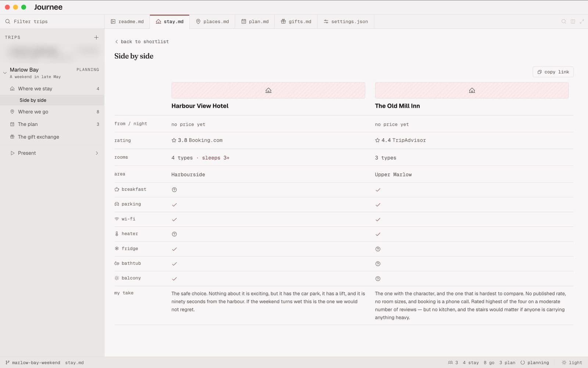Add a new trip with plus icon
Image resolution: width=588 pixels, height=368 pixels.
[96, 37]
